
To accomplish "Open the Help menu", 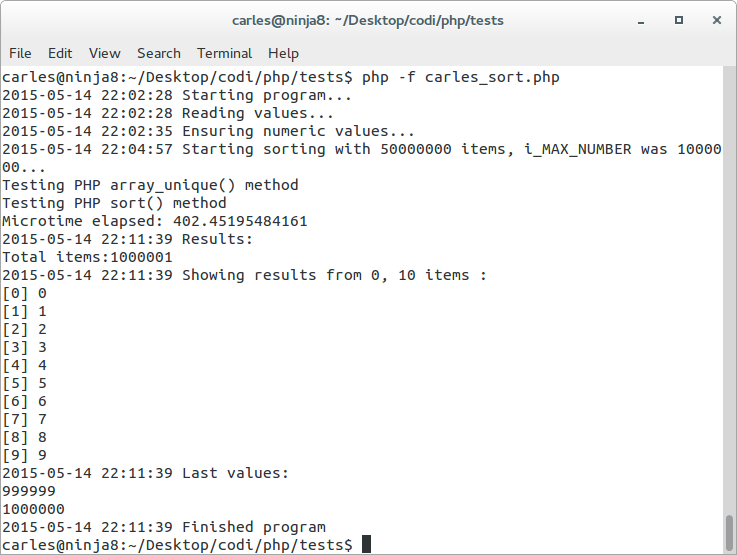I will click(x=283, y=54).
